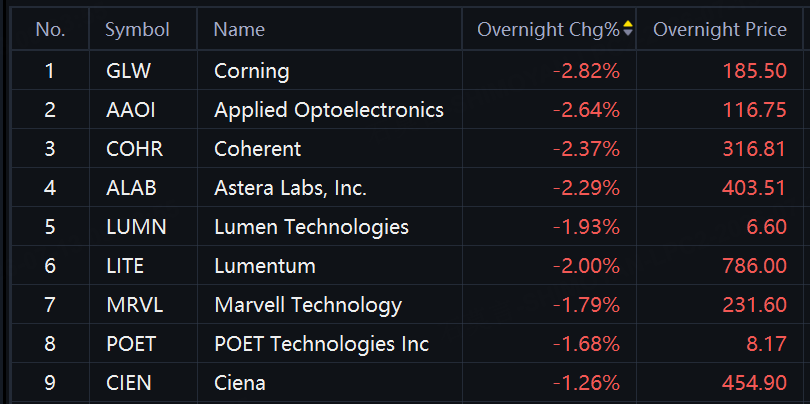Click Lumentum's 786.00 overnight price
This screenshot has width=810, height=404.
[x=754, y=266]
